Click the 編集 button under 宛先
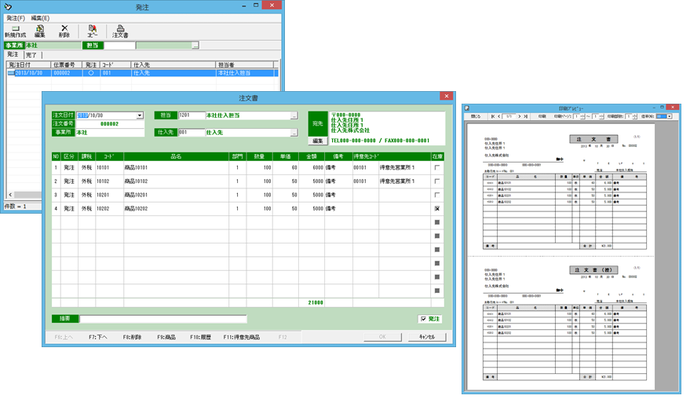This screenshot has height=399, width=690. pos(317,141)
